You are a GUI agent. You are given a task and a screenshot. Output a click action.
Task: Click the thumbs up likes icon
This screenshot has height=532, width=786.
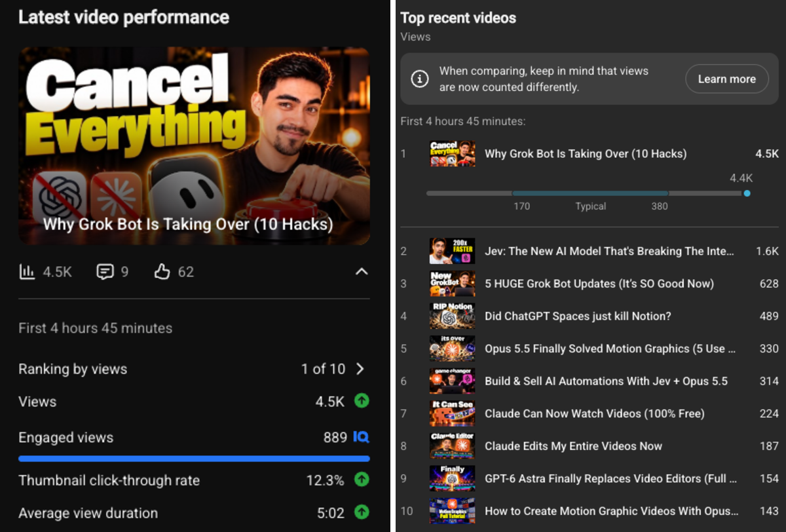pyautogui.click(x=162, y=271)
